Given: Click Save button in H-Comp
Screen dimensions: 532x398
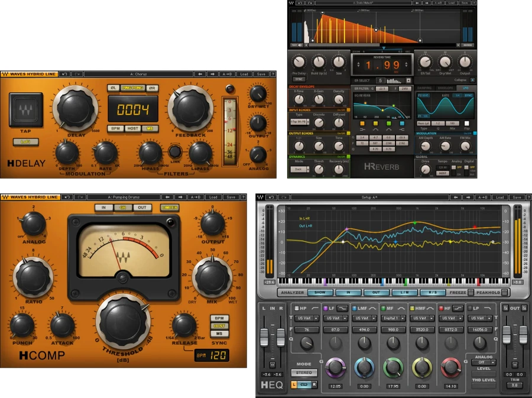Looking at the screenshot, I should [231, 197].
